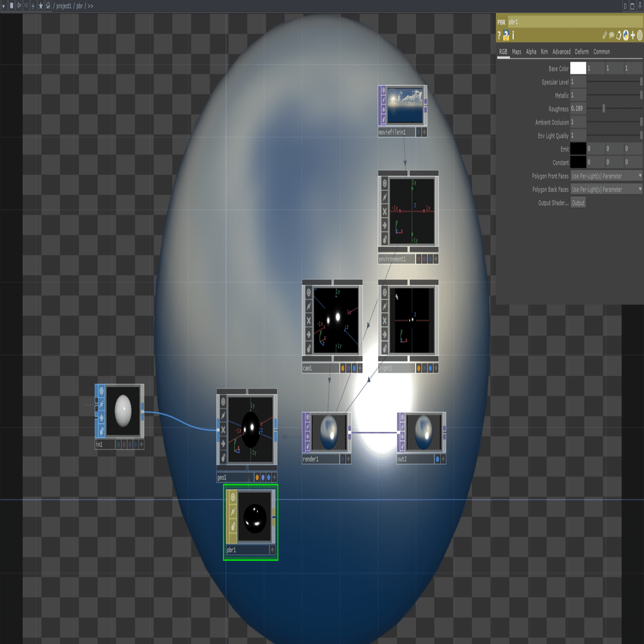
Task: Open the Constant black color swatch
Action: coord(578,162)
